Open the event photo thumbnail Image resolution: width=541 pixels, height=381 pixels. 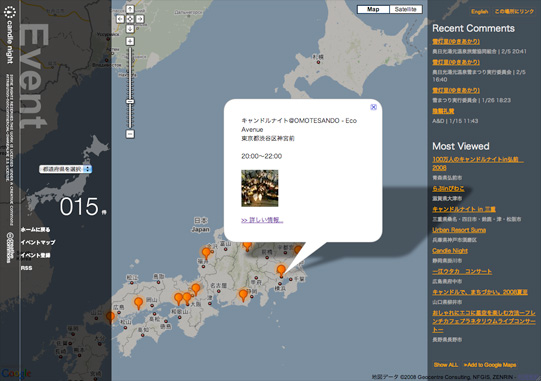(260, 188)
